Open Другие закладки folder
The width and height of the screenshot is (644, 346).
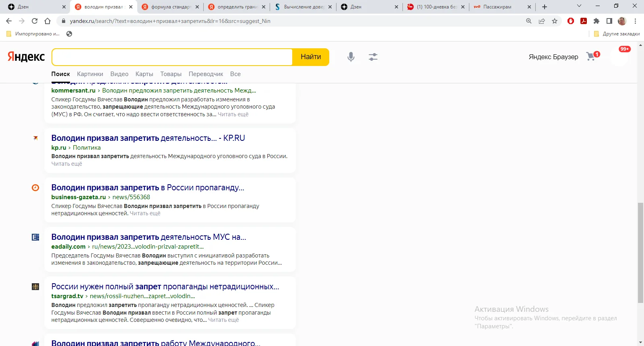tap(617, 34)
